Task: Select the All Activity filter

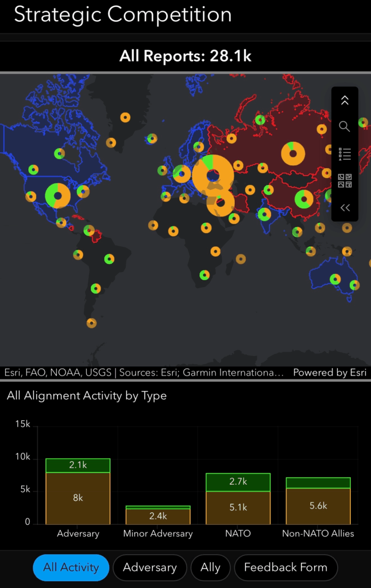Action: (x=71, y=567)
